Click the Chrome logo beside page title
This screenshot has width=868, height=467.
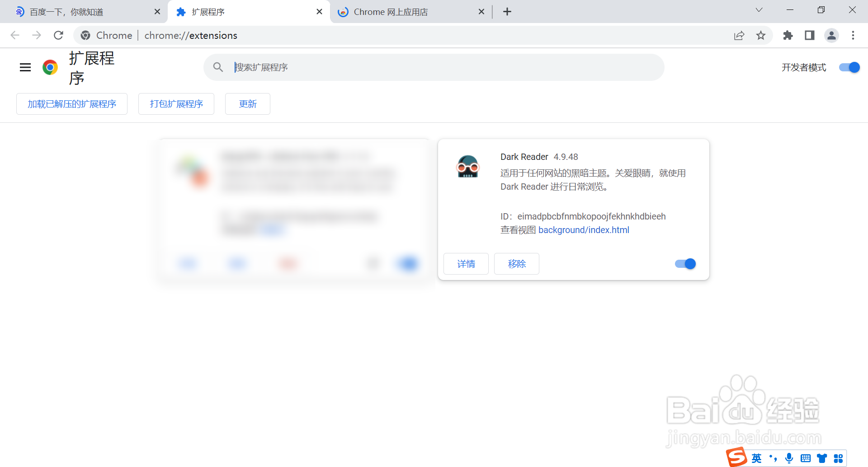pyautogui.click(x=50, y=67)
